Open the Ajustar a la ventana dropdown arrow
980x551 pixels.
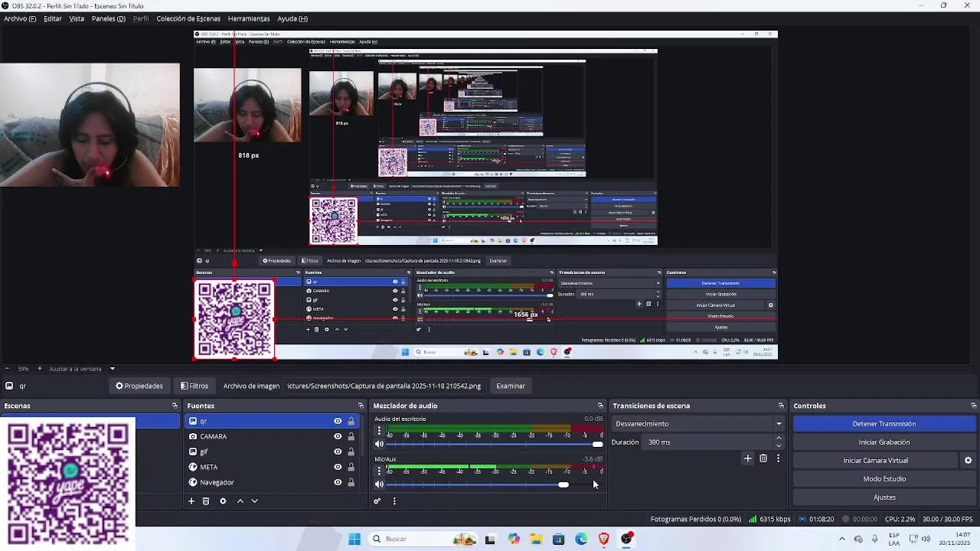tap(112, 369)
